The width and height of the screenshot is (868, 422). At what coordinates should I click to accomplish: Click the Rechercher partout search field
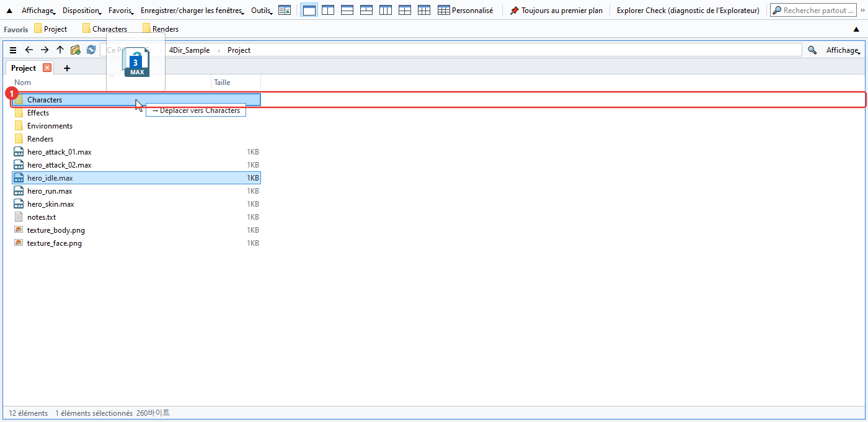[x=812, y=11]
